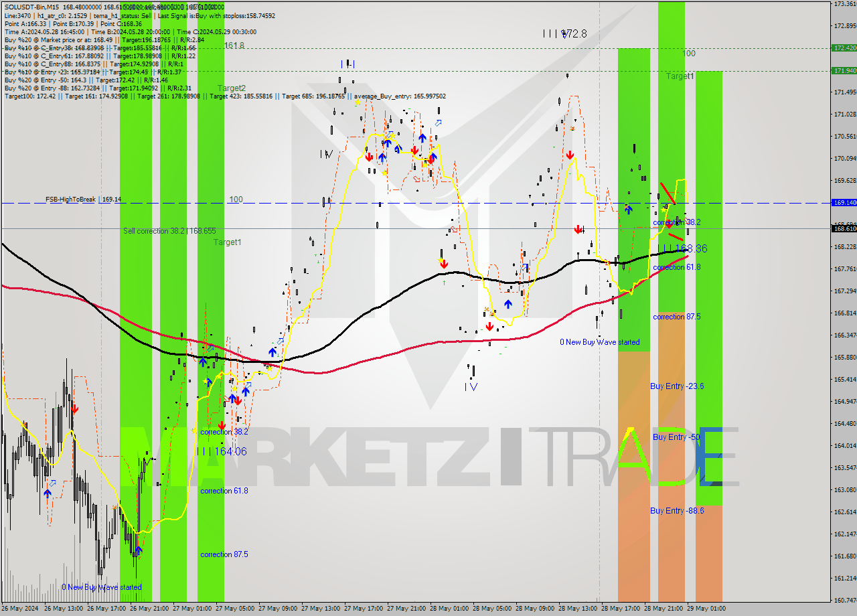This screenshot has height=616, width=857.
Task: Click the 164.01 price scale tick
Action: click(845, 445)
